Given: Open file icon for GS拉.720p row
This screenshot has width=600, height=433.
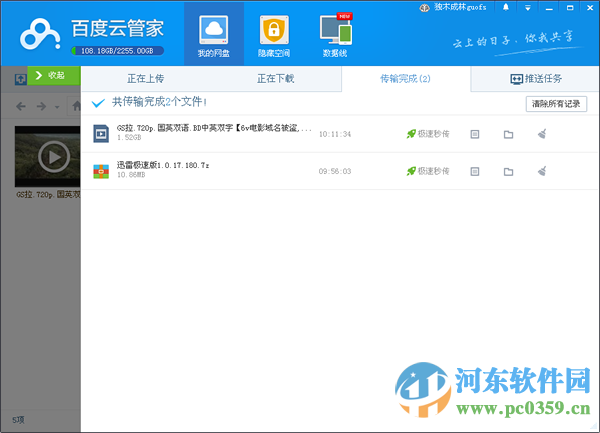Looking at the screenshot, I should (x=474, y=134).
